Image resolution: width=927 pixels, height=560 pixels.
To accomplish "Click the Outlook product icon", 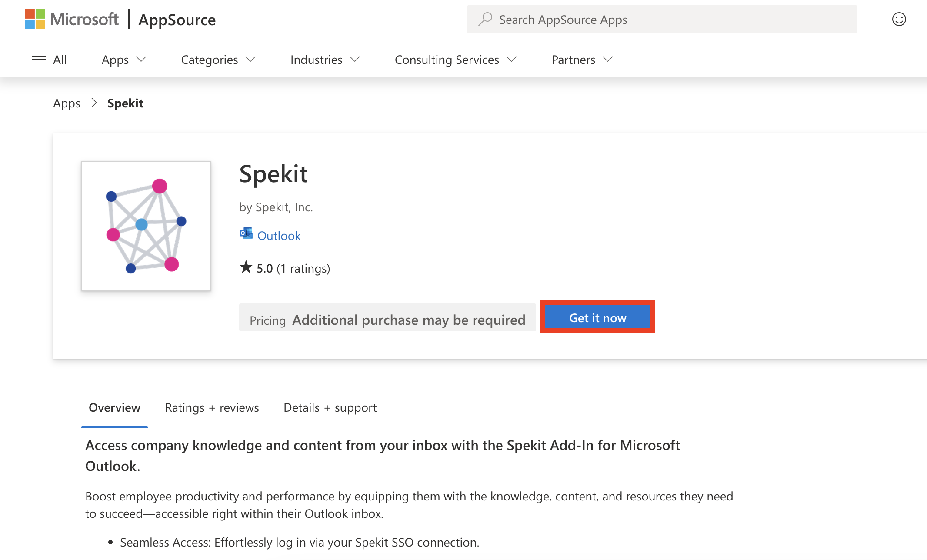I will [246, 233].
